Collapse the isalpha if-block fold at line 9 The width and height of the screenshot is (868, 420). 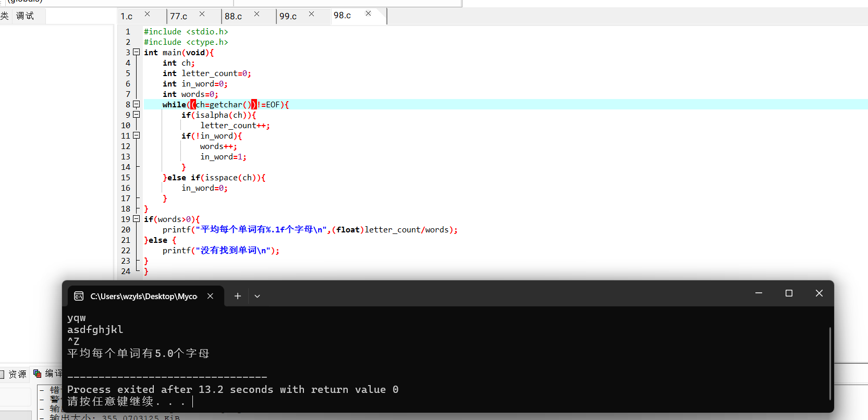click(x=137, y=115)
